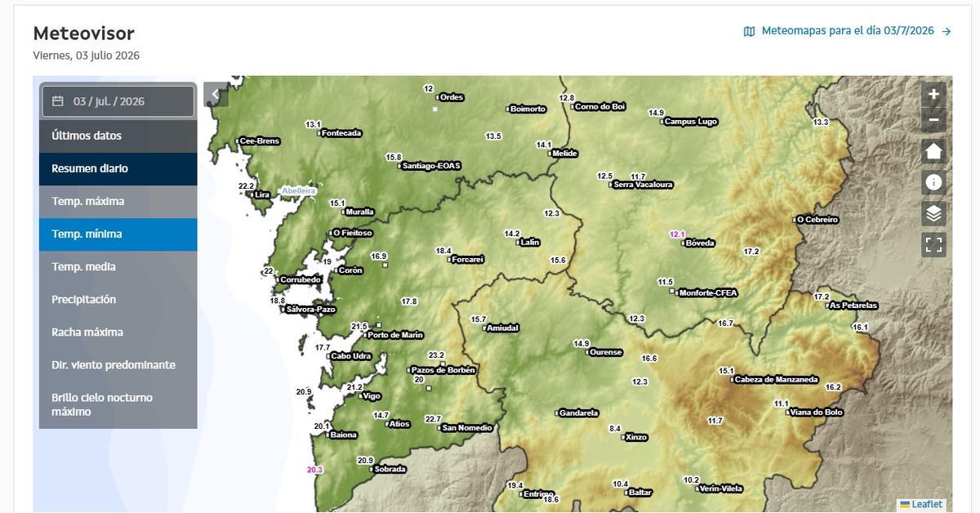Click the Forcarei station label
Viewport: 980px width, 513px height.
coord(468,259)
